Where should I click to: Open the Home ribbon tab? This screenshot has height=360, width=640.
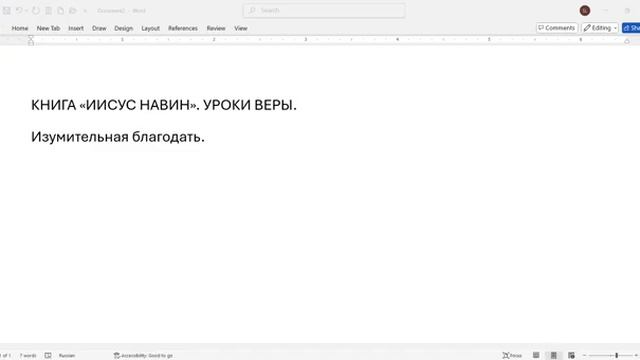pyautogui.click(x=20, y=28)
